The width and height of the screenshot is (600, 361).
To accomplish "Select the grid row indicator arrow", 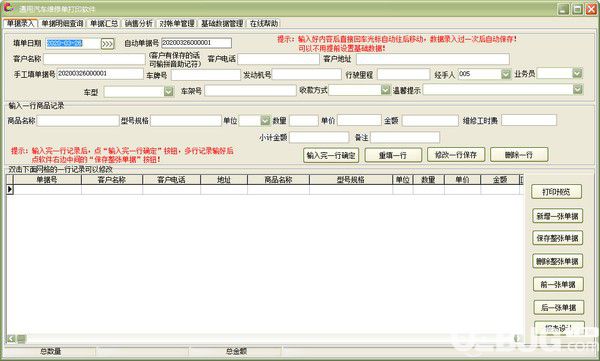I will point(10,189).
